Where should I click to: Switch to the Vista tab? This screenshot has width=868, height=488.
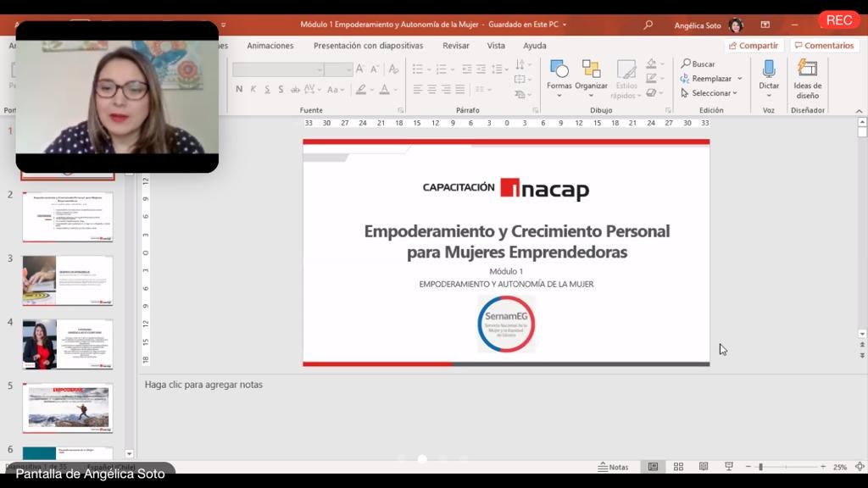click(x=496, y=46)
